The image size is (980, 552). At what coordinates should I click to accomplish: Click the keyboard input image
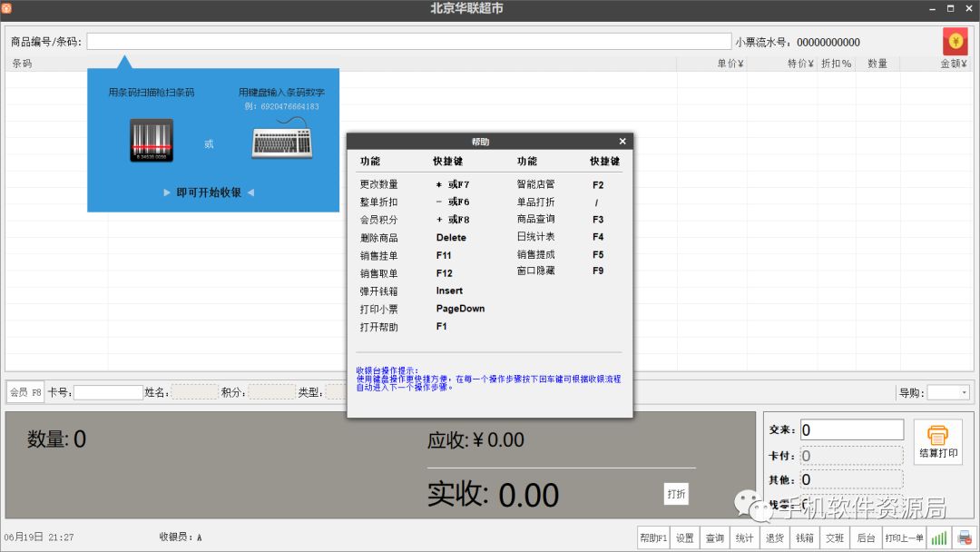point(282,140)
